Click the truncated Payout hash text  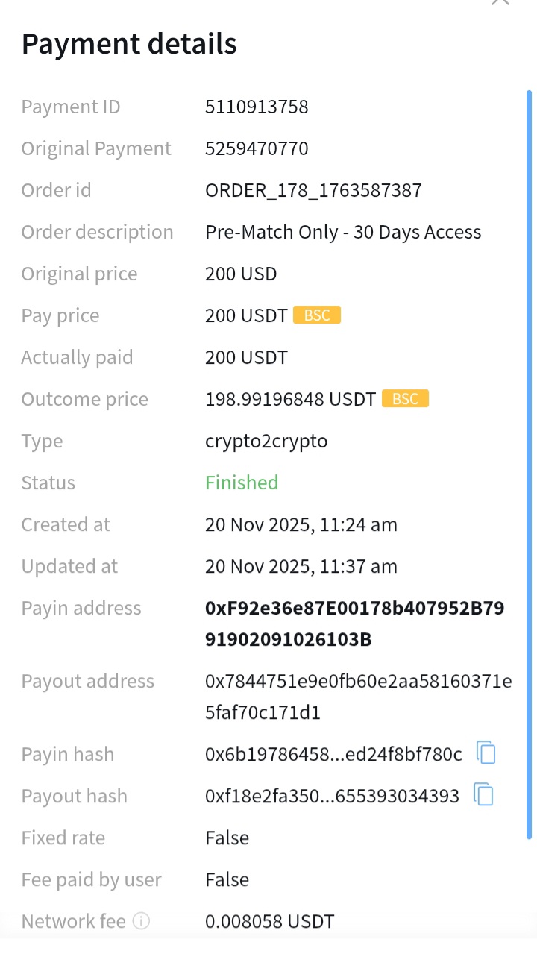coord(332,796)
